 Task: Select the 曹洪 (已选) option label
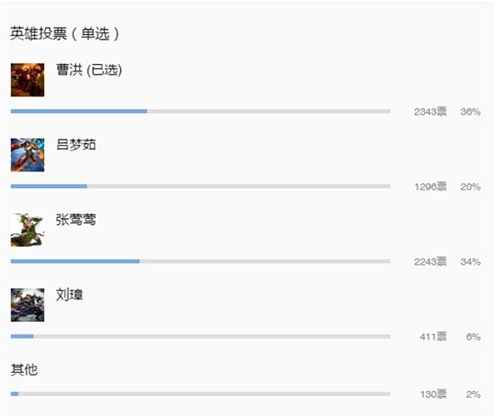point(89,70)
